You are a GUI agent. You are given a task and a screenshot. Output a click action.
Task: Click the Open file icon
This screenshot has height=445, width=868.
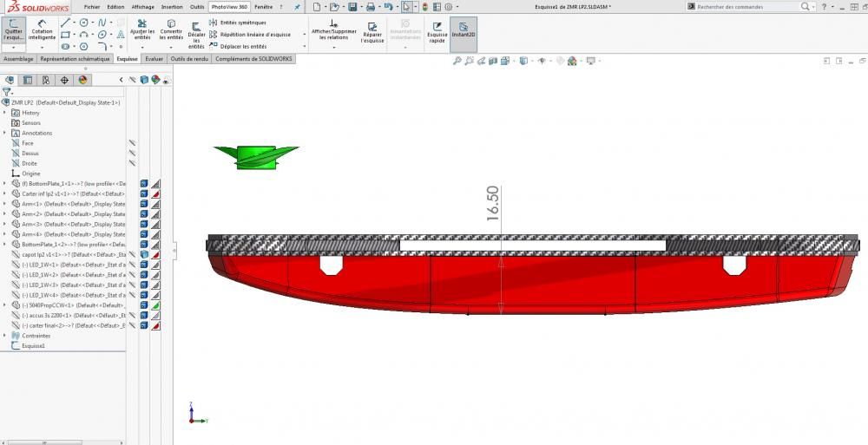(334, 7)
